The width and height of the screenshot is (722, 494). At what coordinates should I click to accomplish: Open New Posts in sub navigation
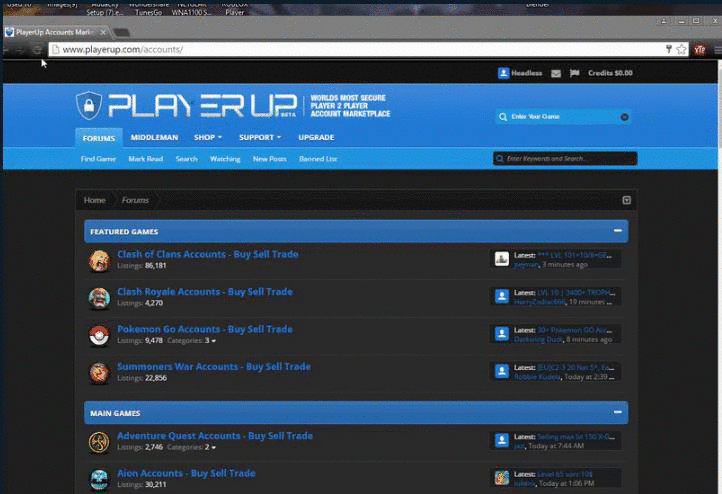point(269,159)
